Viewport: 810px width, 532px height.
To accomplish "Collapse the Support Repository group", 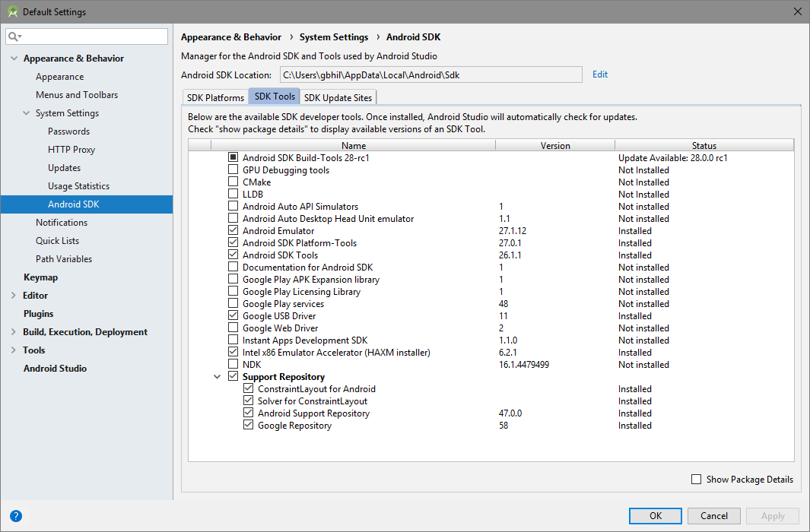I will pos(218,377).
